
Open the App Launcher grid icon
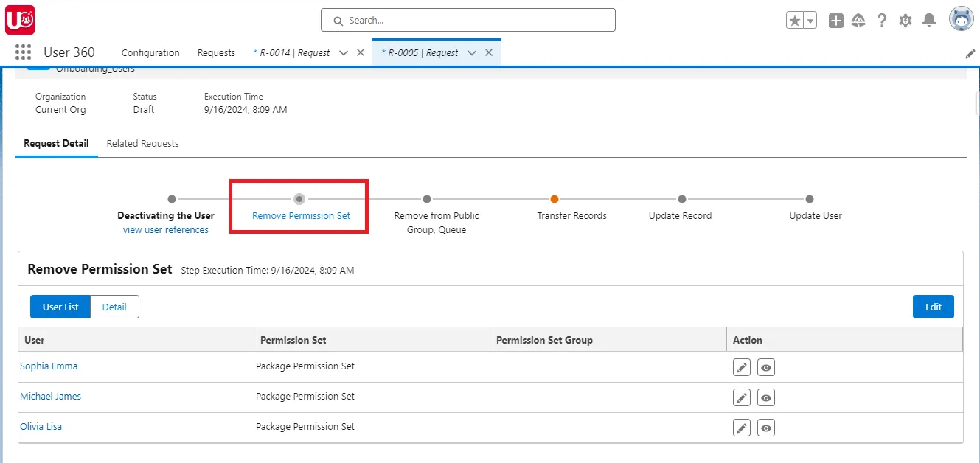22,52
